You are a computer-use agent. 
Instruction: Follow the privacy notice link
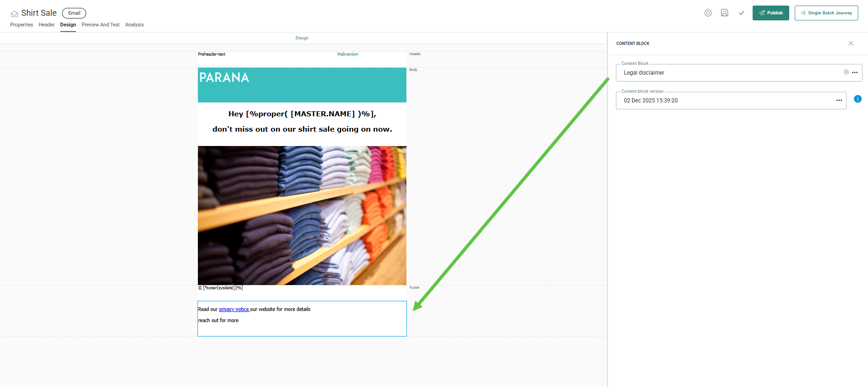[x=234, y=310]
